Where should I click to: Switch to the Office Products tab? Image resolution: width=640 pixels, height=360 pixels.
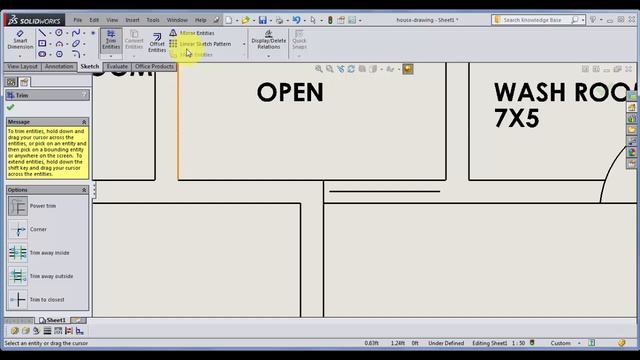154,67
